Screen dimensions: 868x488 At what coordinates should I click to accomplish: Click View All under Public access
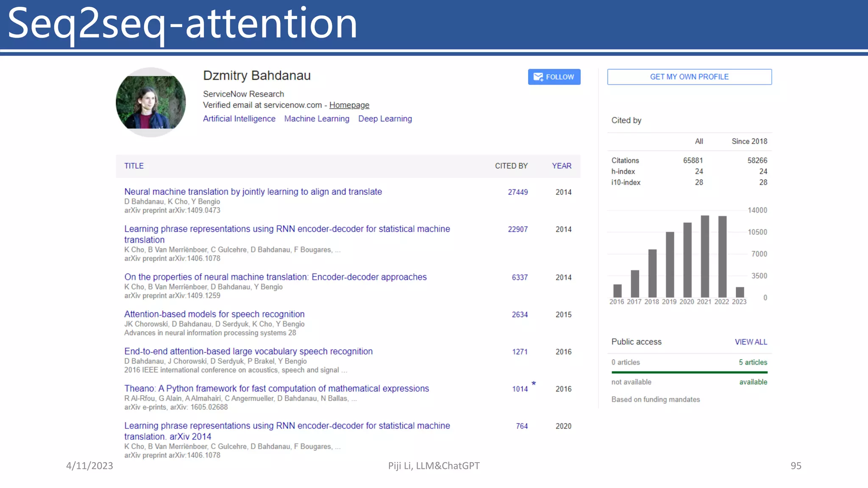click(x=751, y=342)
